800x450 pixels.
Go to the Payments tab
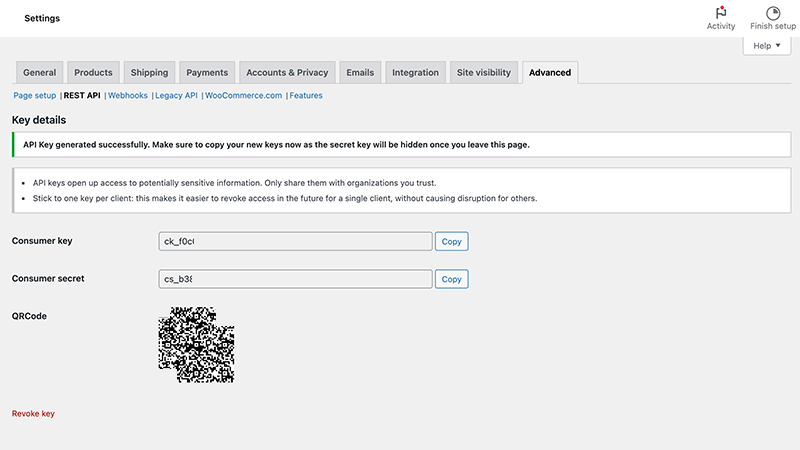click(x=207, y=73)
